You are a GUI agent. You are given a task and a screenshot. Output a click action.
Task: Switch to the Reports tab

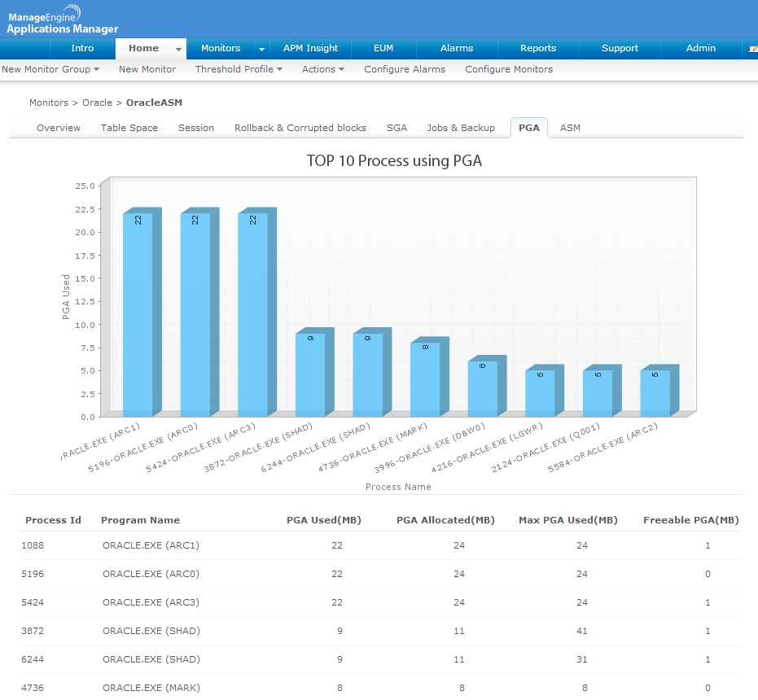point(538,48)
